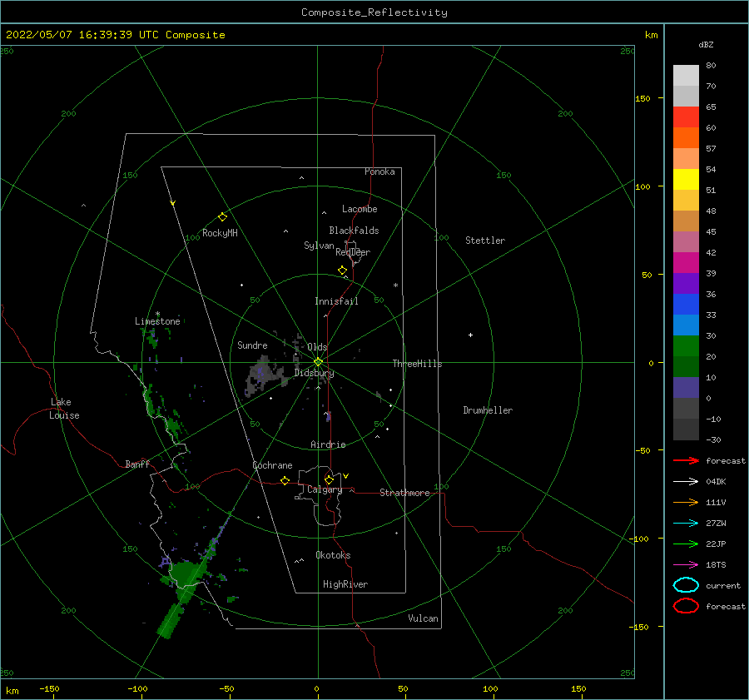The width and height of the screenshot is (749, 700).
Task: Click the asterisk marker above Limestone
Action: point(157,314)
